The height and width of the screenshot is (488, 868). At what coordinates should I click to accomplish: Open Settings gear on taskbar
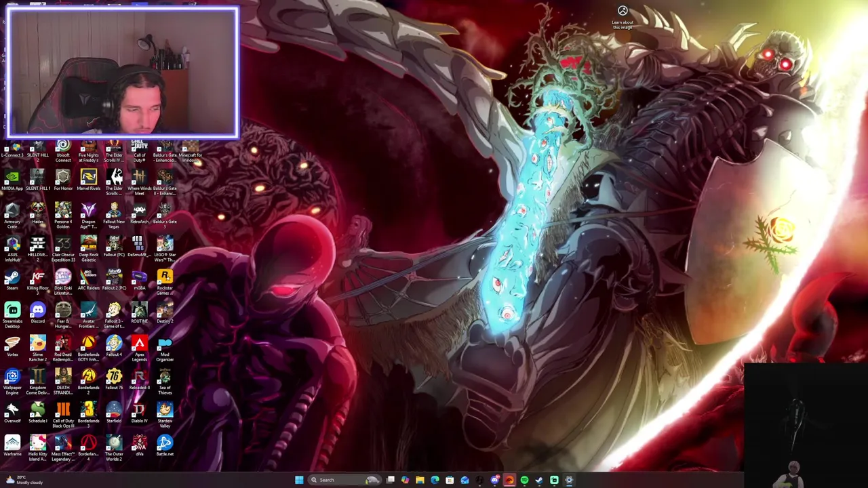tap(569, 480)
